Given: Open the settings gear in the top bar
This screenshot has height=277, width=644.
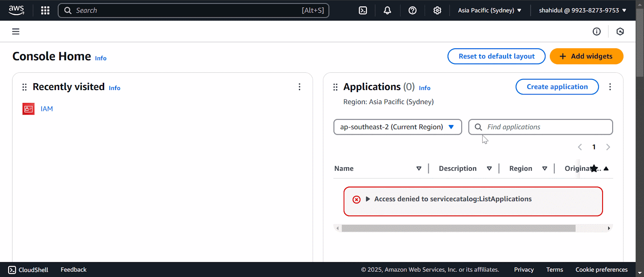Looking at the screenshot, I should [438, 10].
